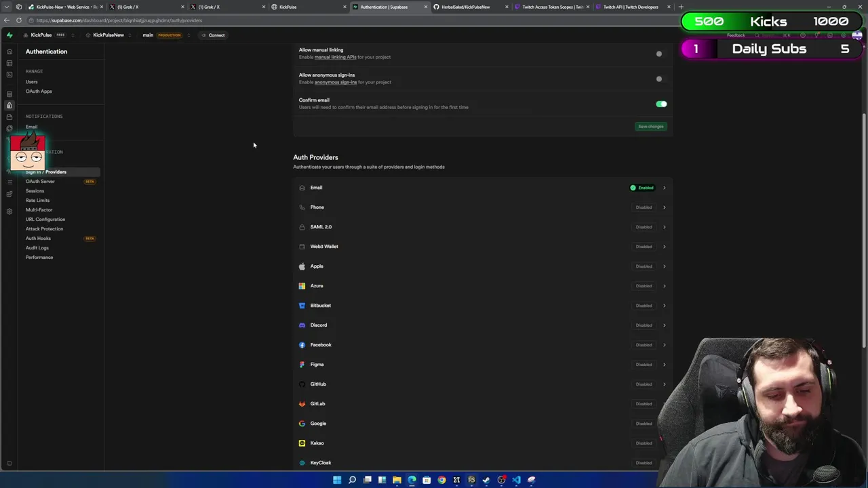Enable the Allow anonymous sign-ins toggle

[661, 79]
